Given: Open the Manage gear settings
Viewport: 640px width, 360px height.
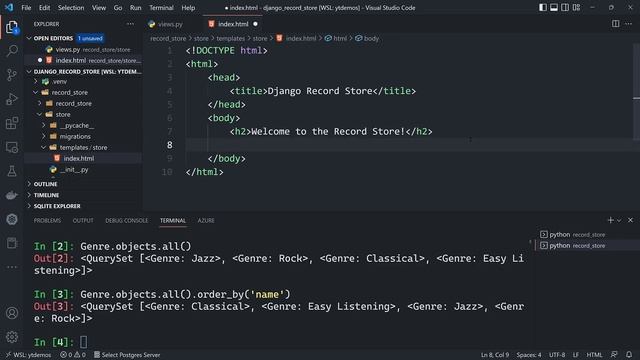Looking at the screenshot, I should 12,337.
